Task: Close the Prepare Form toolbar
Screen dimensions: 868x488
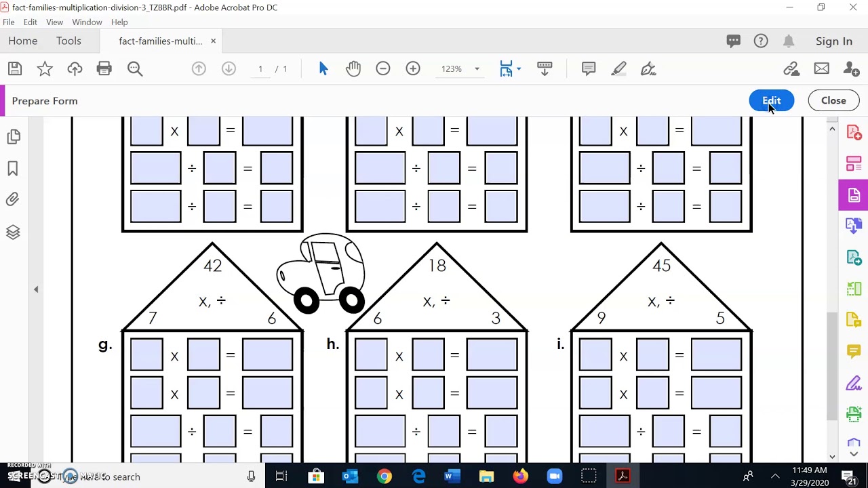Action: tap(833, 100)
